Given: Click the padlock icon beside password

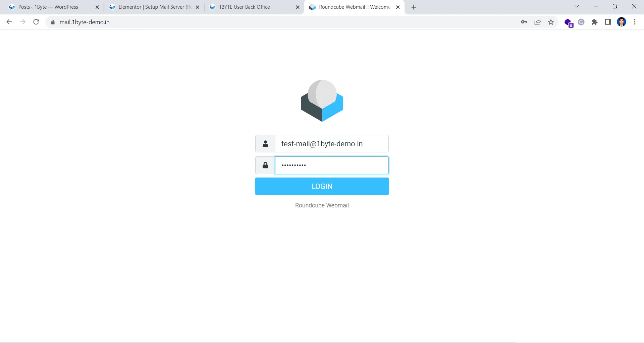Looking at the screenshot, I should coord(265,165).
